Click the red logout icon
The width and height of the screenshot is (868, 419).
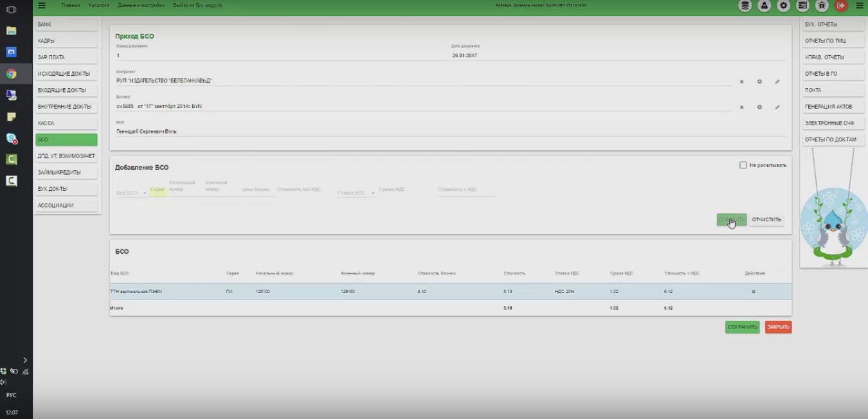(840, 6)
